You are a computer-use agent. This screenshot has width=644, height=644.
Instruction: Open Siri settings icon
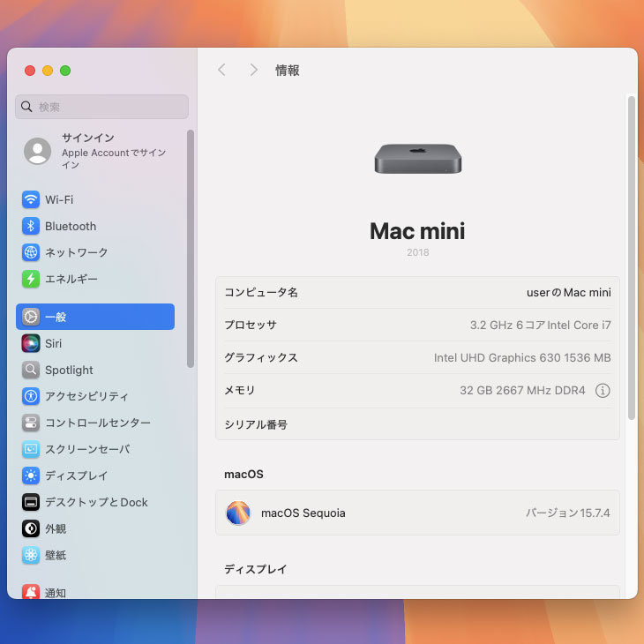point(31,343)
